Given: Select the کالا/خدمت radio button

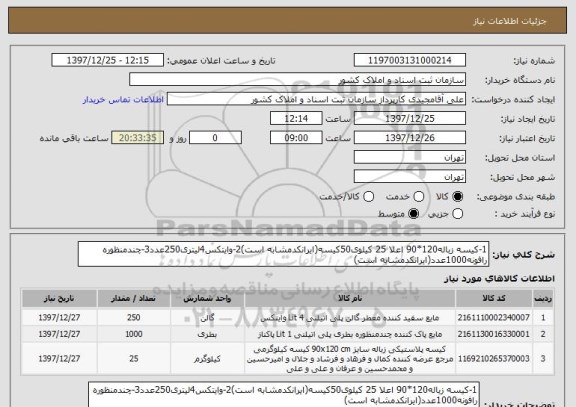Looking at the screenshot, I should pos(368,197).
